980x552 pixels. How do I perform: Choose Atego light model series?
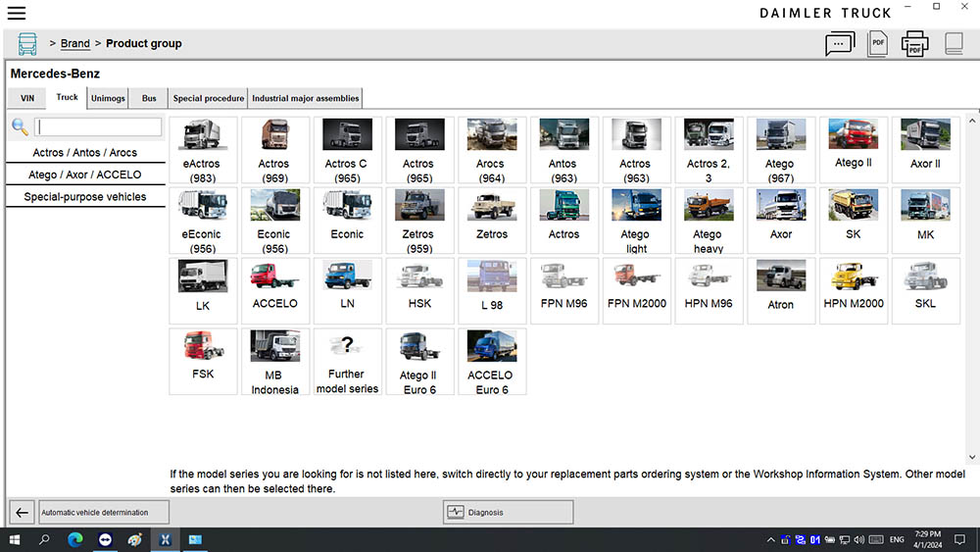[636, 221]
